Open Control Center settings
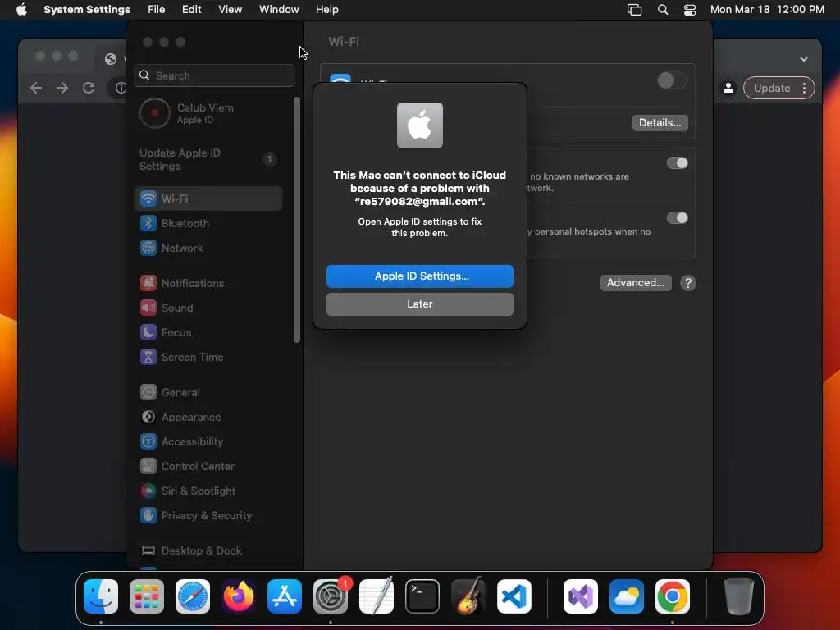840x630 pixels. tap(208, 467)
